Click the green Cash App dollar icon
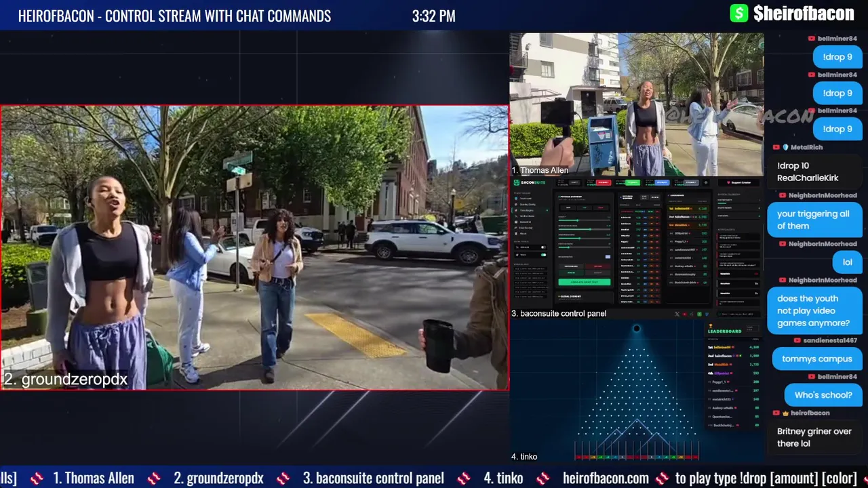The height and width of the screenshot is (488, 868). click(x=738, y=13)
